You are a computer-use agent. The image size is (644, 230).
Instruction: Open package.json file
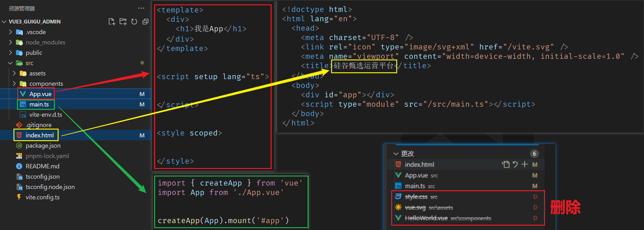(43, 146)
